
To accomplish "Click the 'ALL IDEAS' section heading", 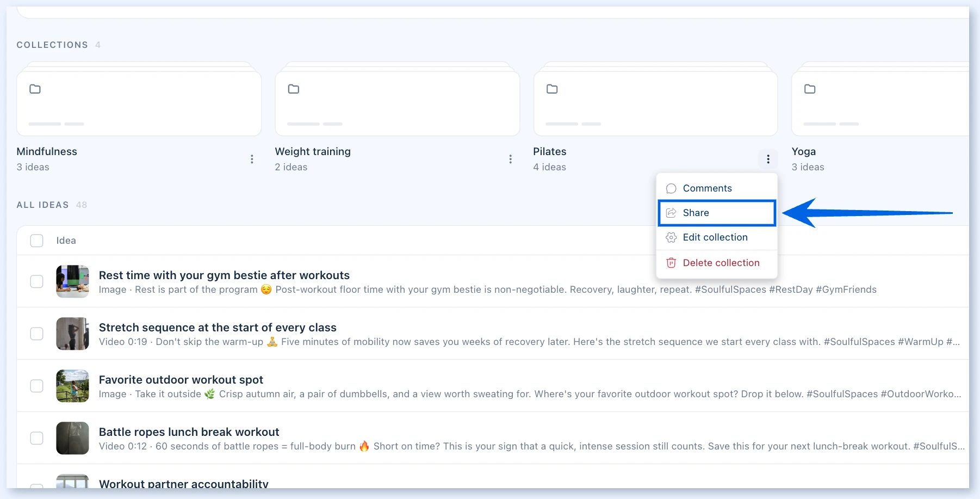I will (x=42, y=205).
